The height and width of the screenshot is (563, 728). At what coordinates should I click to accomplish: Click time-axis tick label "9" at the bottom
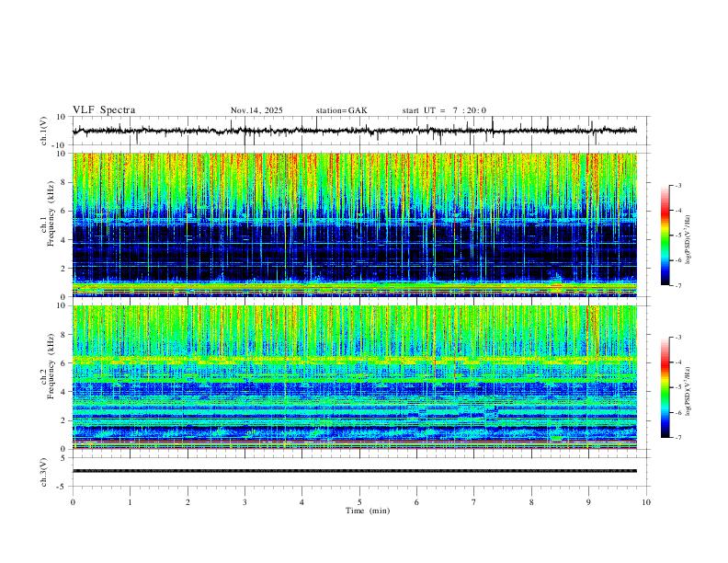(588, 502)
